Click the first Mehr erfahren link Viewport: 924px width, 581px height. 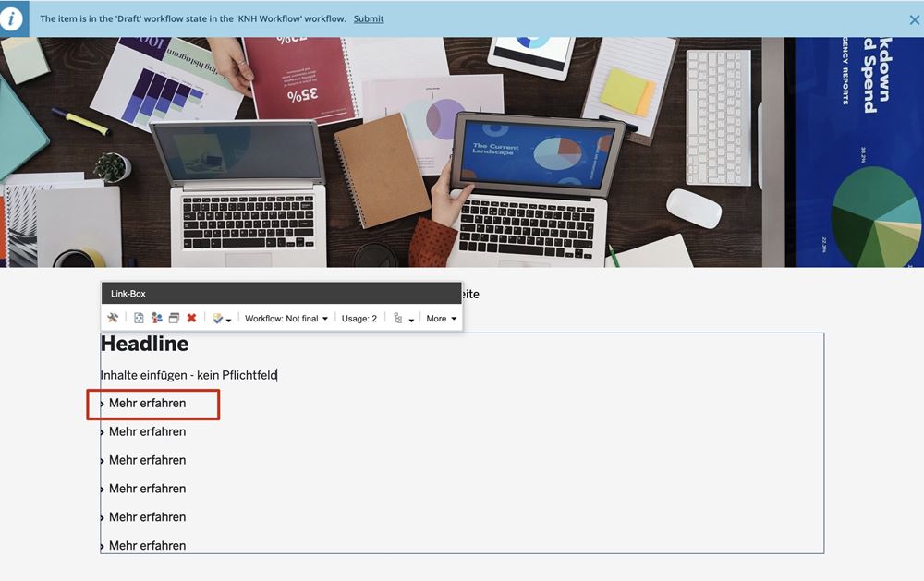pyautogui.click(x=147, y=404)
